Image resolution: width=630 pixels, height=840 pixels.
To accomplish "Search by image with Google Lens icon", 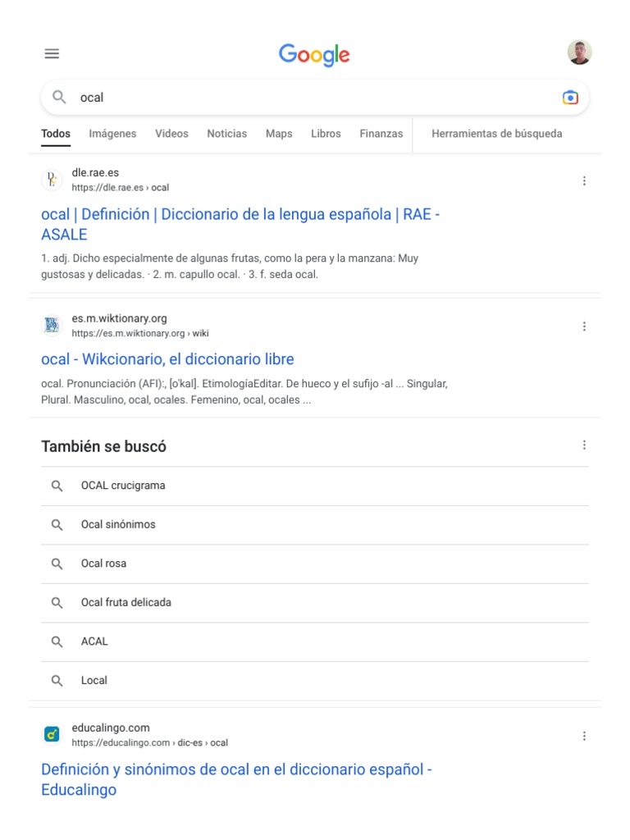I will [x=570, y=98].
